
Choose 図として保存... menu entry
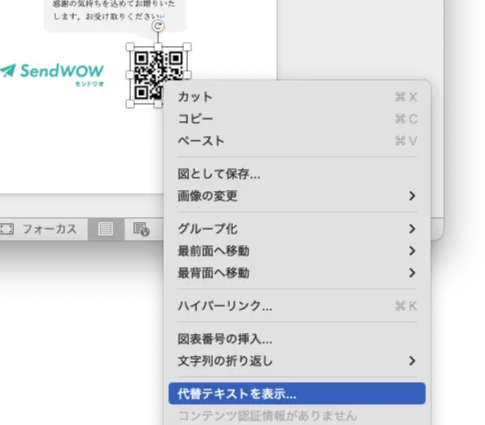coord(297,174)
